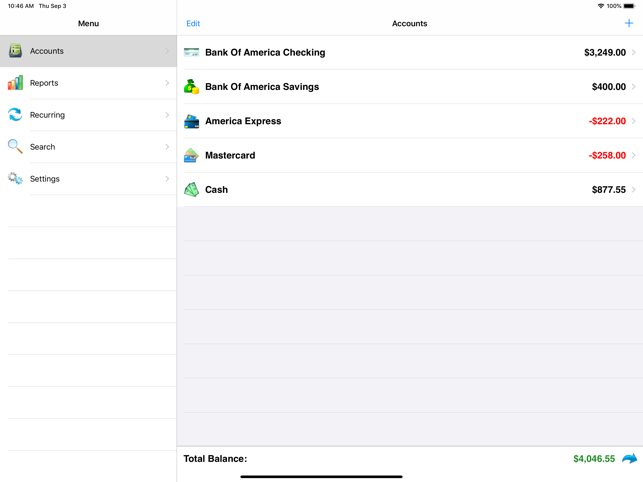Open Bank Of America Checking account
The height and width of the screenshot is (482, 643).
(x=410, y=53)
